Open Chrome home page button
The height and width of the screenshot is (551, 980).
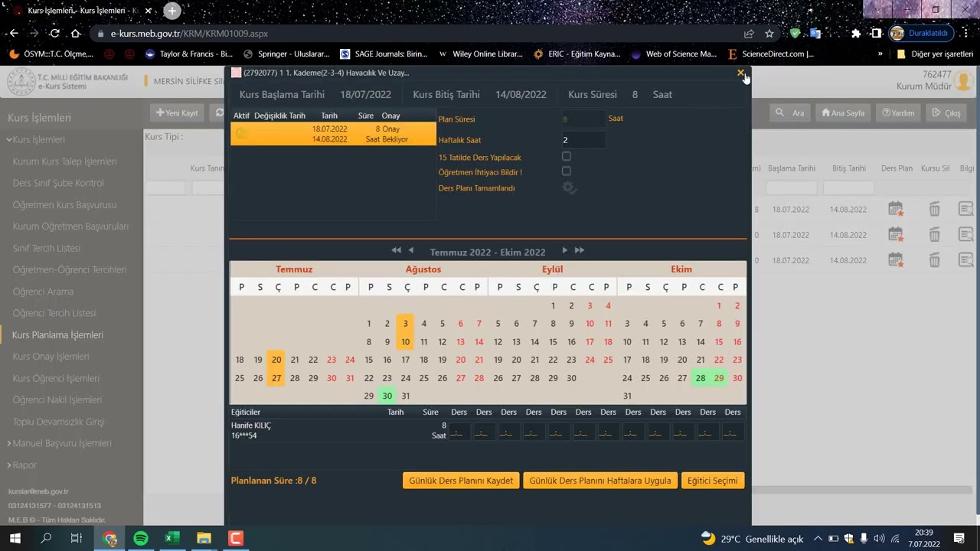point(75,34)
